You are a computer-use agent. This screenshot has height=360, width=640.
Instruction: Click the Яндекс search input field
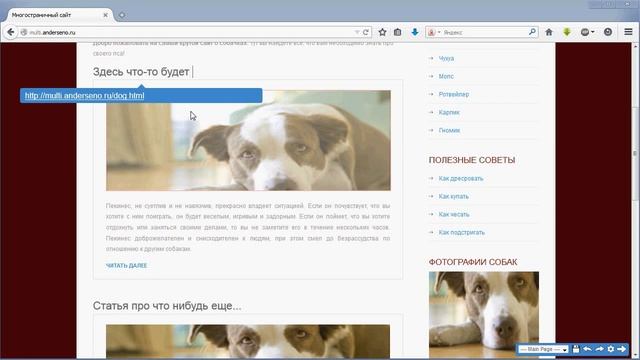pyautogui.click(x=485, y=32)
